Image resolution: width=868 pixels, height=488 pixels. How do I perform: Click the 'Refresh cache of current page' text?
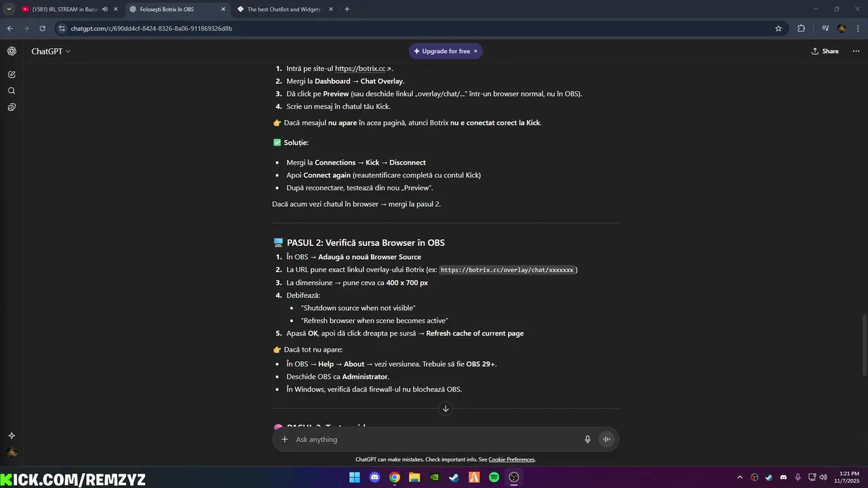point(475,333)
